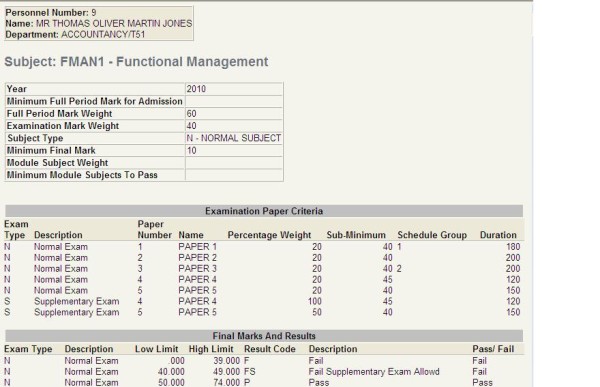Image resolution: width=600 pixels, height=387 pixels.
Task: Click the Sub-Minimum column header
Action: click(x=356, y=235)
